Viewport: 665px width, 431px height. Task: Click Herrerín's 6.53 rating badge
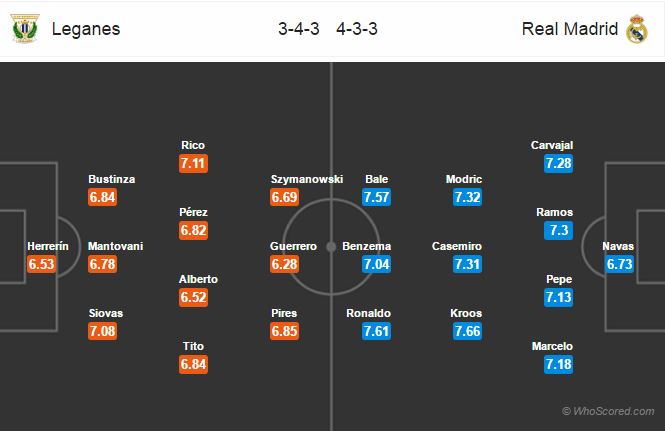[x=42, y=264]
